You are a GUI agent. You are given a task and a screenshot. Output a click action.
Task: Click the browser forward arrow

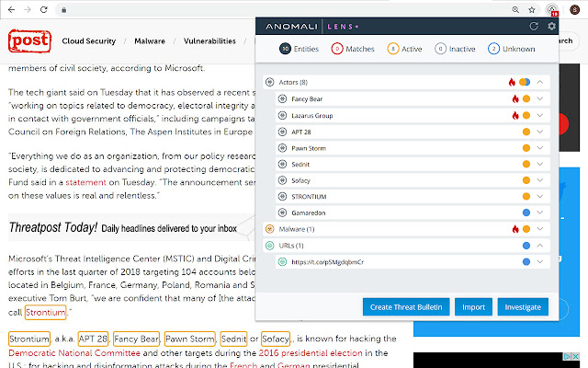click(x=28, y=10)
